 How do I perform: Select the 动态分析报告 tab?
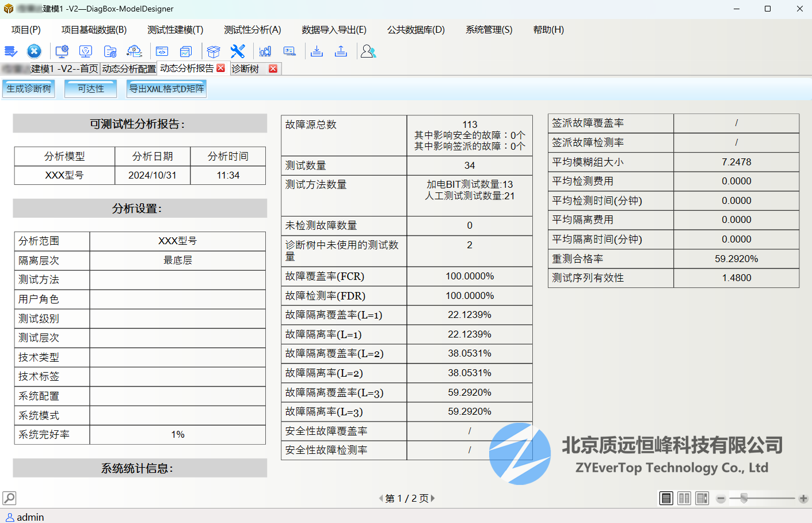tap(187, 68)
